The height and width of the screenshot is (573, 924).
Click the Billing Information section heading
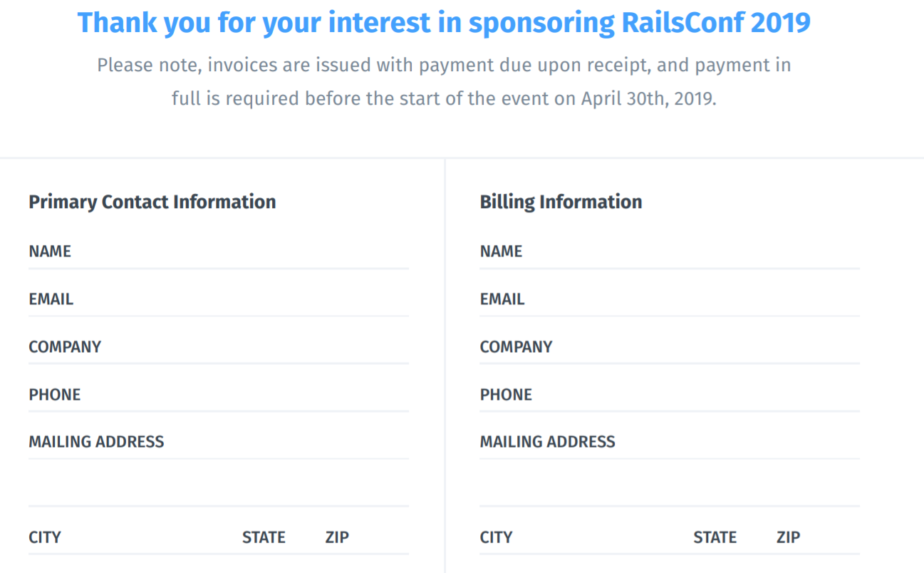[561, 202]
